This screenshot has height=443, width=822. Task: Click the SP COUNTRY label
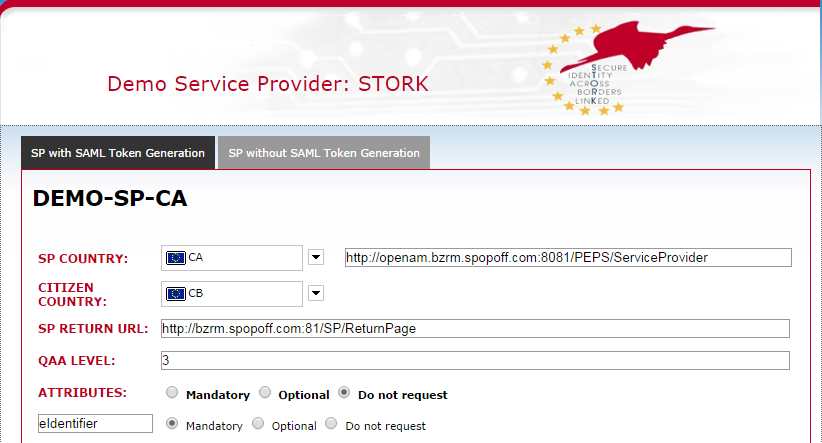coord(83,258)
